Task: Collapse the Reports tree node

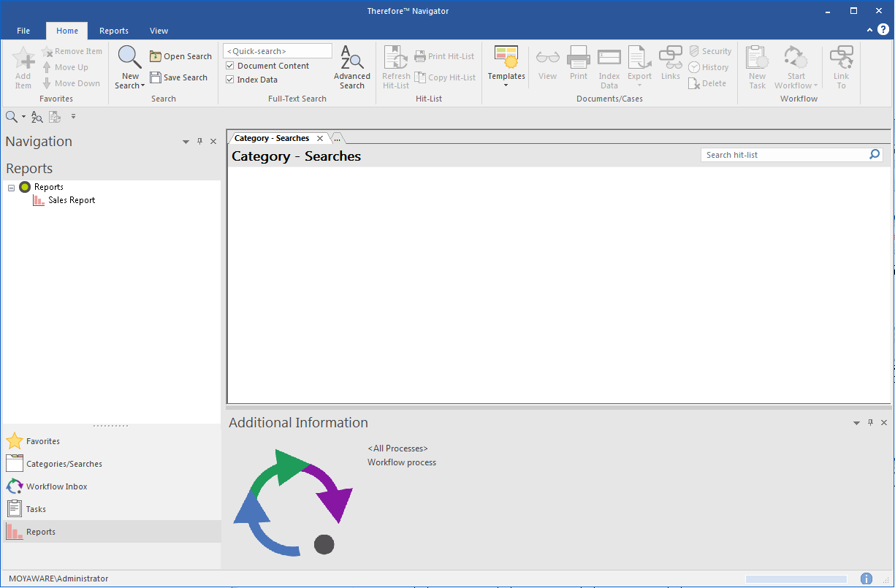Action: click(12, 188)
